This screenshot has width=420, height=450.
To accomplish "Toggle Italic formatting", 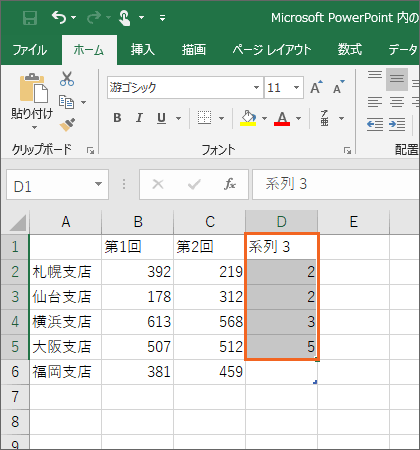I will (139, 118).
